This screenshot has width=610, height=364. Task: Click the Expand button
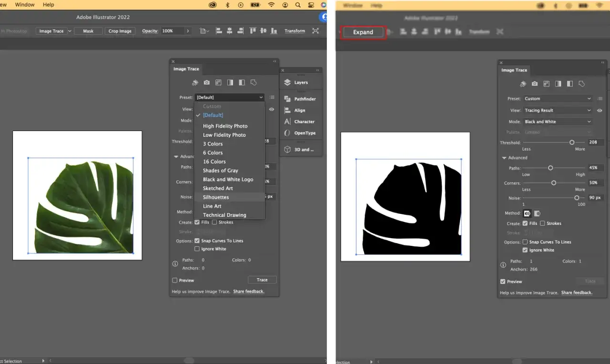[x=363, y=32]
